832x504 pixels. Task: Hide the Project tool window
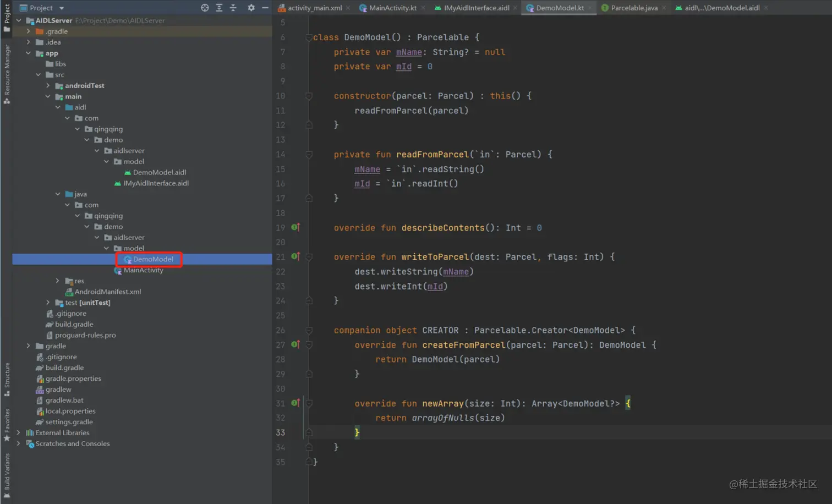pyautogui.click(x=265, y=8)
